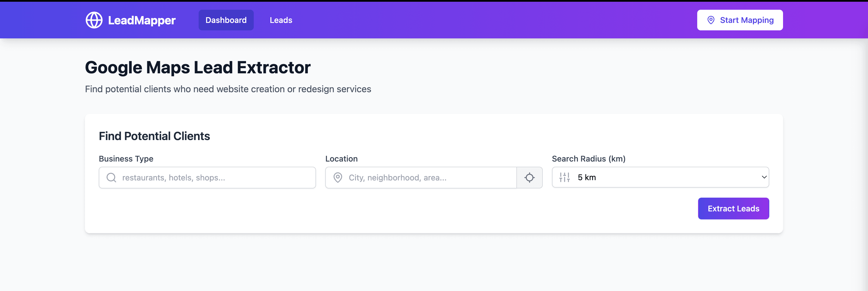Select Dashboard in the navigation bar
The height and width of the screenshot is (291, 868).
[226, 20]
